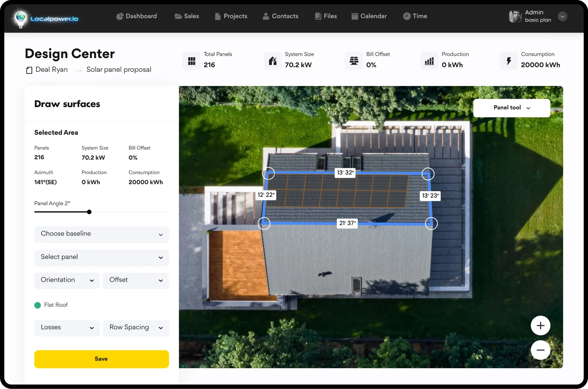Screen dimensions: 588x389
Task: Click the System Size house icon
Action: tap(273, 61)
